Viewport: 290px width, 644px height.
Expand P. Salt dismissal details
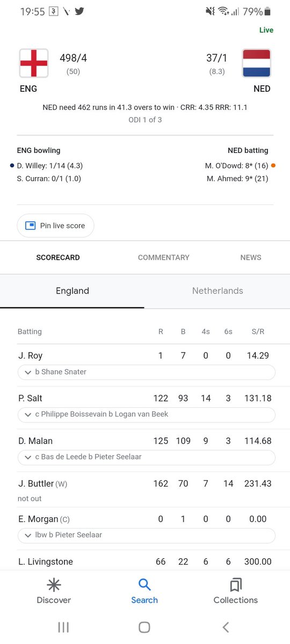click(147, 414)
